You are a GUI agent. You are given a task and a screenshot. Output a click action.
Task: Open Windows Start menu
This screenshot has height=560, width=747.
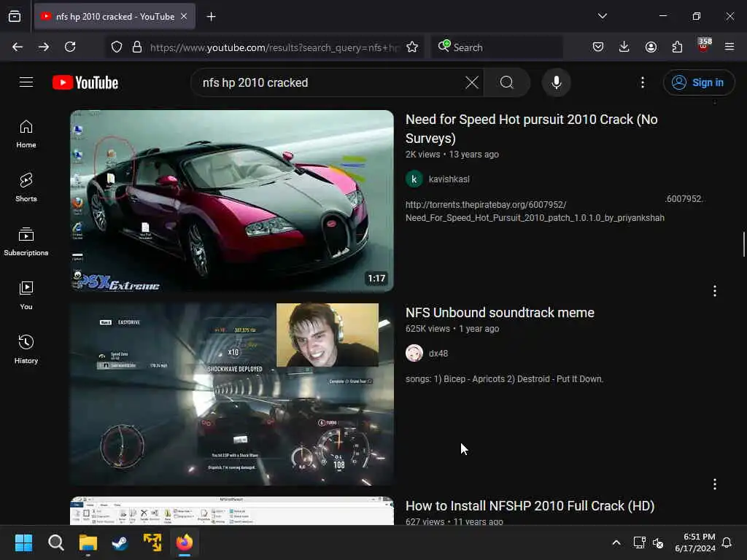(23, 542)
